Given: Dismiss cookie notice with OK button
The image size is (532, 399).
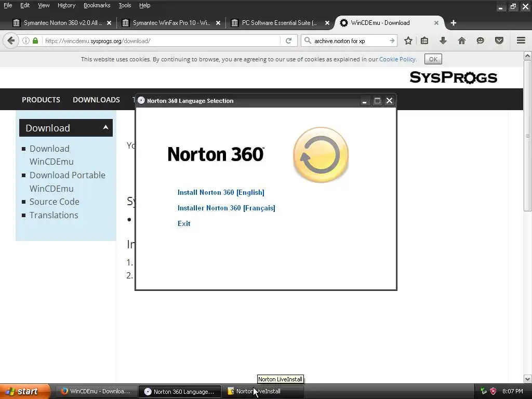Looking at the screenshot, I should (433, 59).
